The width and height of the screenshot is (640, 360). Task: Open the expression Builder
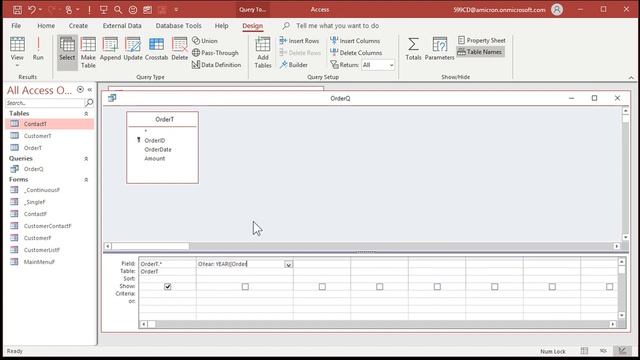click(293, 64)
